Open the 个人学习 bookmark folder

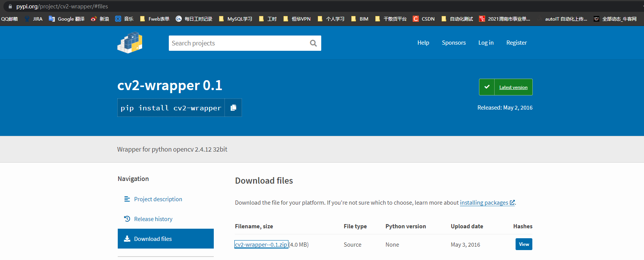click(x=331, y=19)
